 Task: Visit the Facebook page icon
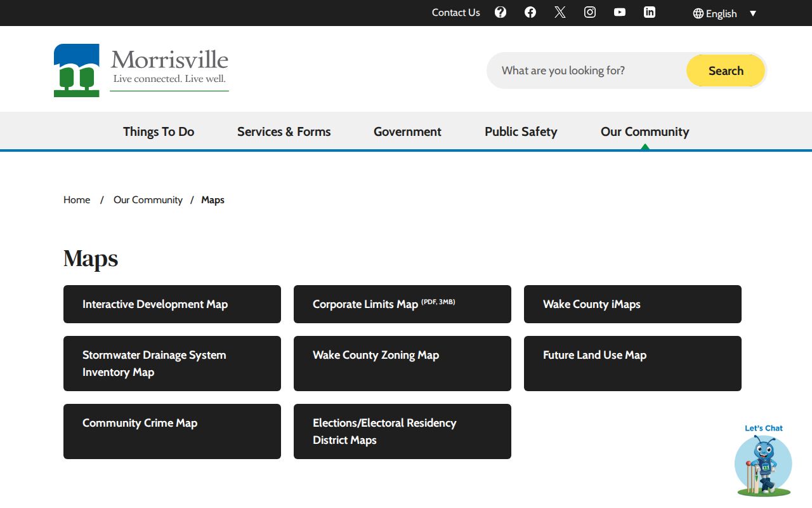coord(530,12)
